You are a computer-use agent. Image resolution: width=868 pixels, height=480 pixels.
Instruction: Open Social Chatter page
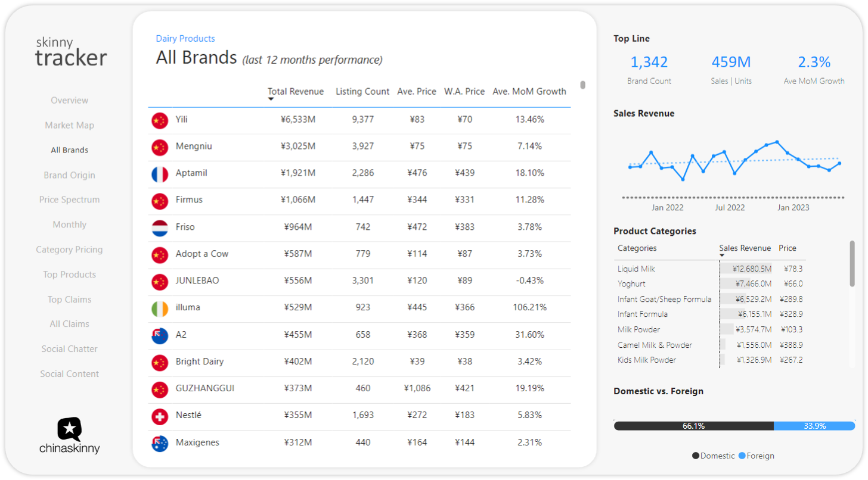[x=70, y=349]
